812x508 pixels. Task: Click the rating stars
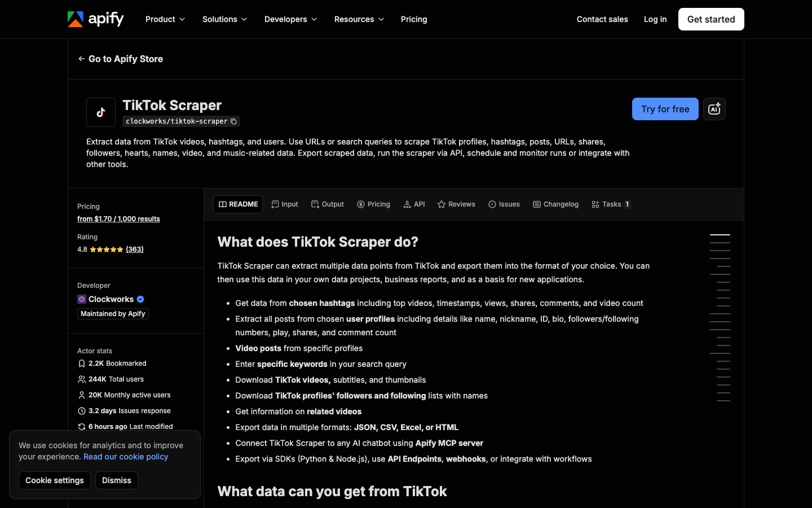pos(107,249)
